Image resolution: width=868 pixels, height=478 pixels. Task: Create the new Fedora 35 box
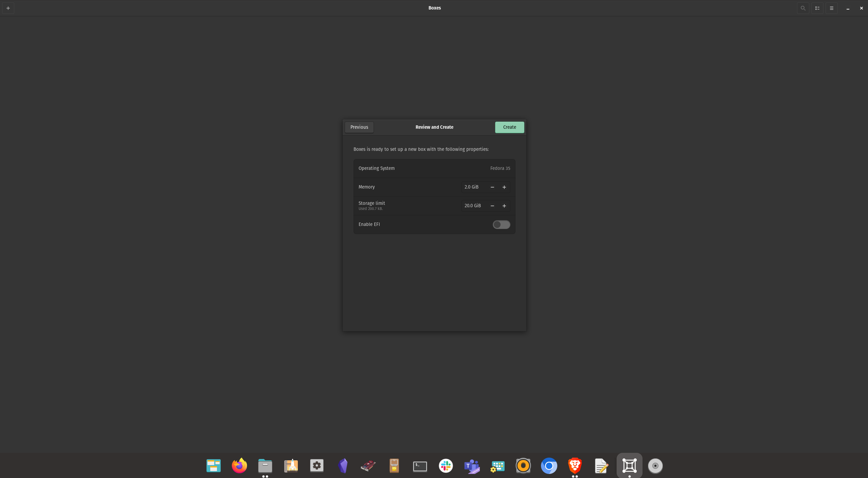click(x=509, y=127)
